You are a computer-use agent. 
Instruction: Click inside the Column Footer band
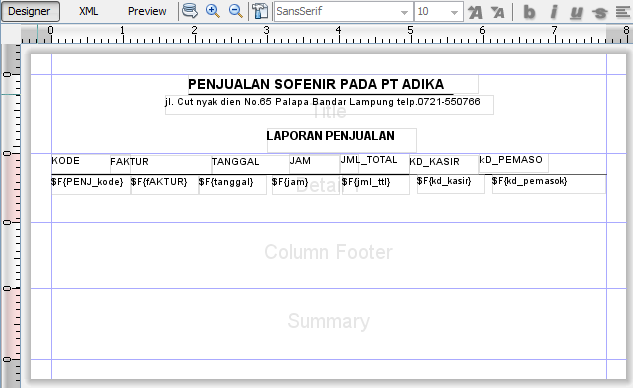pyautogui.click(x=329, y=255)
